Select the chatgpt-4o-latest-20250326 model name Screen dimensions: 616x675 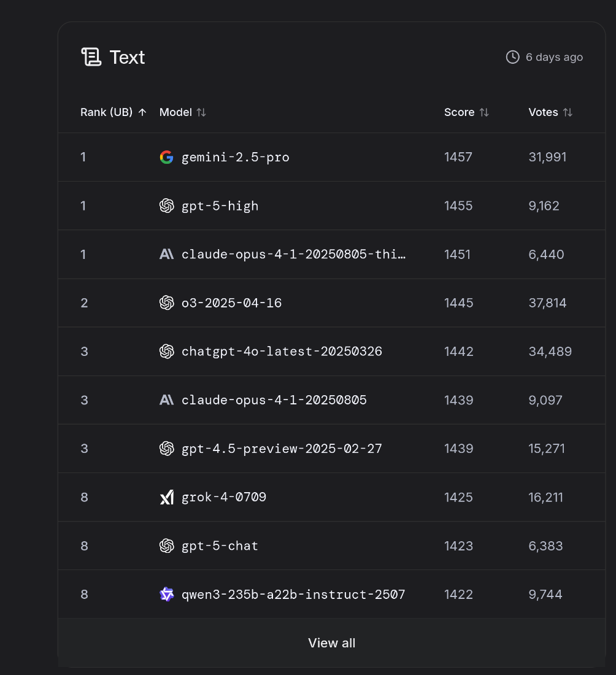click(x=282, y=351)
